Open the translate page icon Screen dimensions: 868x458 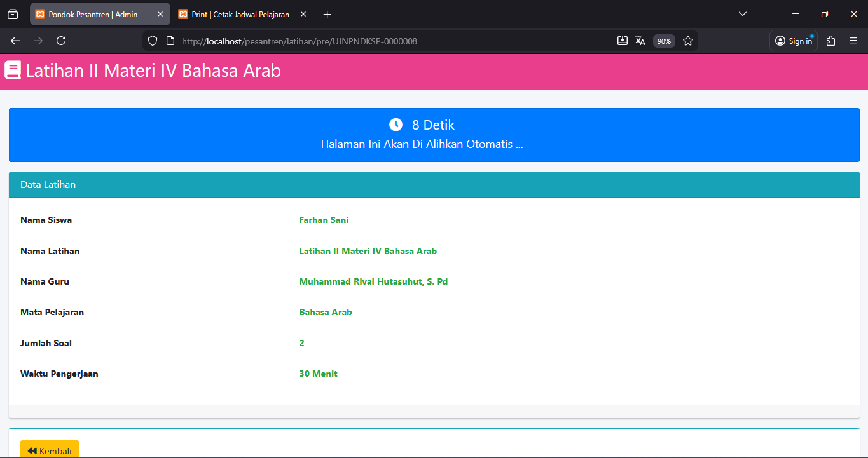[640, 41]
